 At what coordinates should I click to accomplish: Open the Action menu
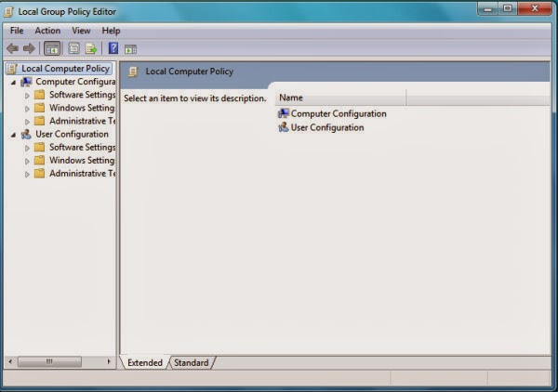pyautogui.click(x=47, y=31)
